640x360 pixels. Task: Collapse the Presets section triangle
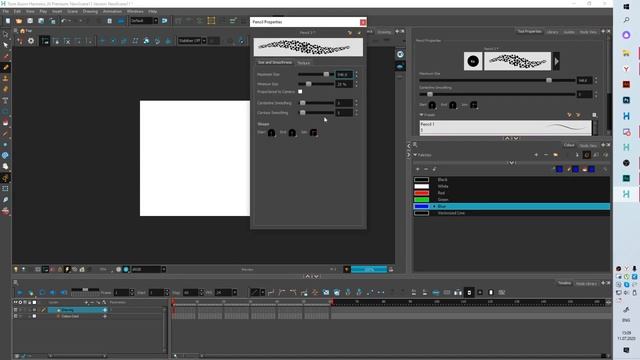(422, 115)
